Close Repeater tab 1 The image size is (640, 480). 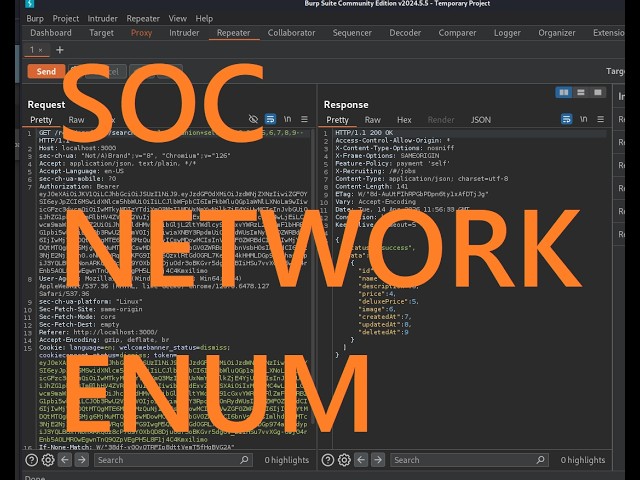(40, 50)
